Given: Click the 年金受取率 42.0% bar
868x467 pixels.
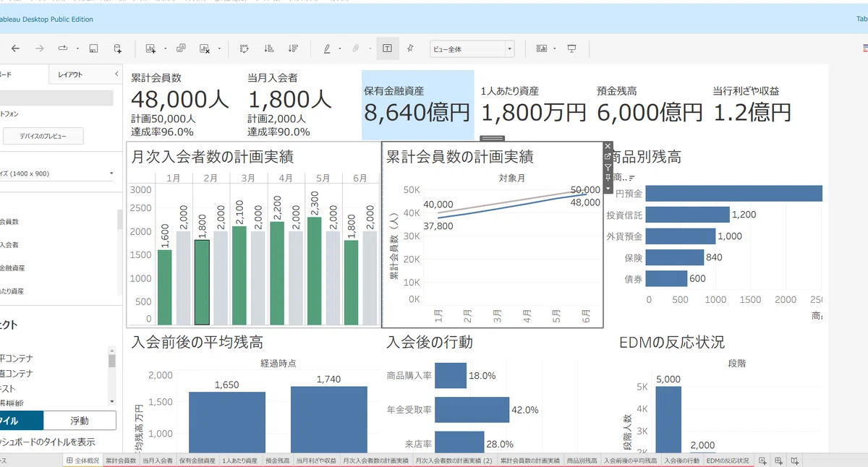Looking at the screenshot, I should tap(471, 410).
